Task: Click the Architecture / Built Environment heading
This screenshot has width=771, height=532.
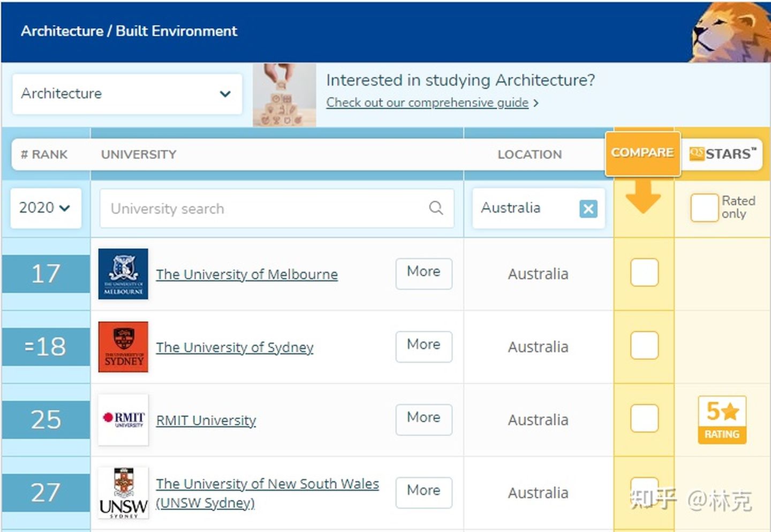Action: coord(129,31)
